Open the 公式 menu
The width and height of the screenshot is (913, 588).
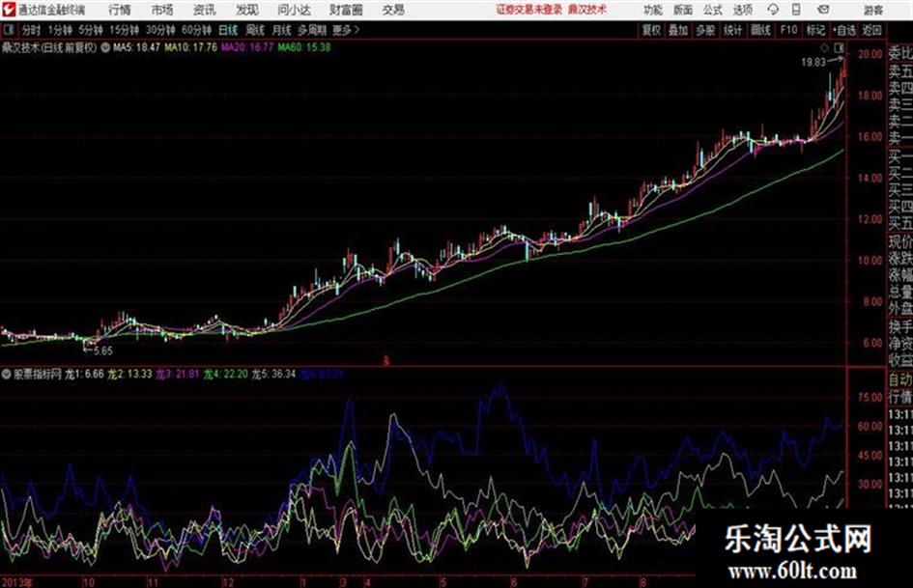tap(713, 10)
